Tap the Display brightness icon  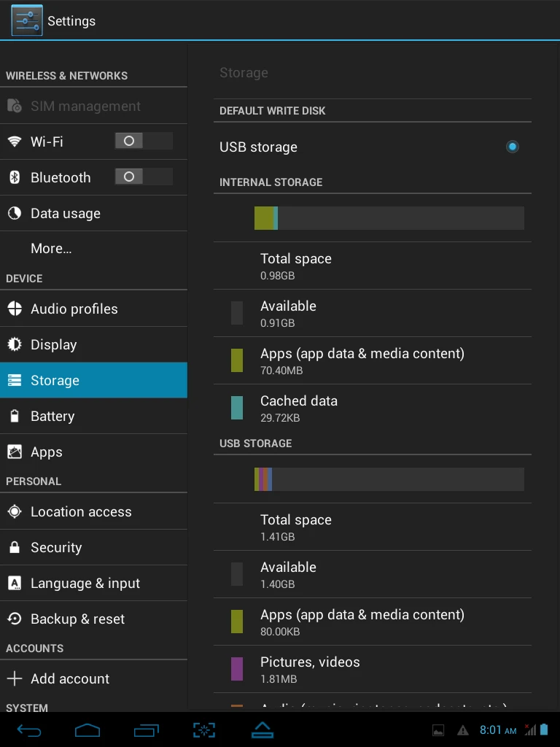coord(15,344)
